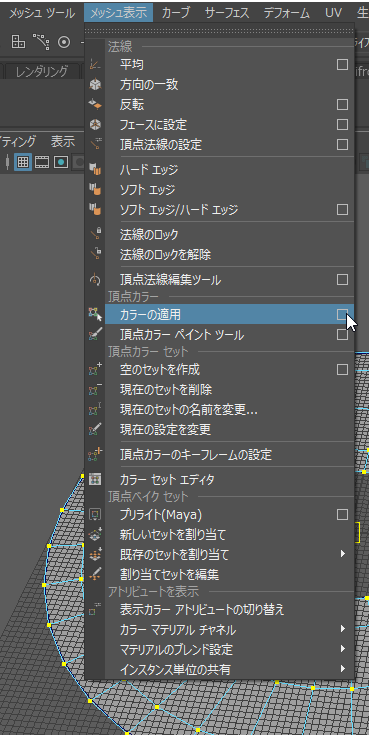Click the resolution gate viewport icon
369x735 pixels.
[x=60, y=162]
